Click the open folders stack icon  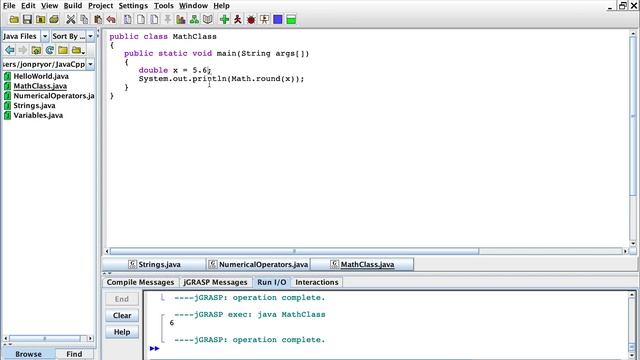54,19
